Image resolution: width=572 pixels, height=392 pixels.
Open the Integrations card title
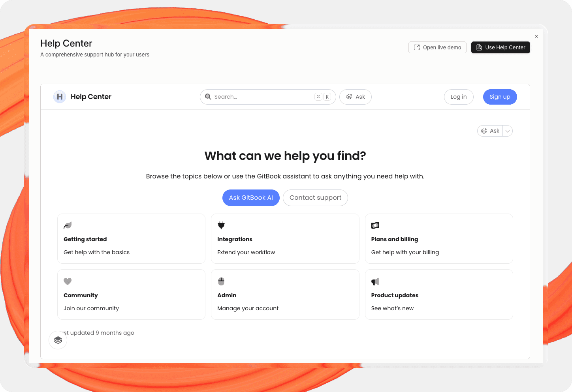(x=235, y=239)
